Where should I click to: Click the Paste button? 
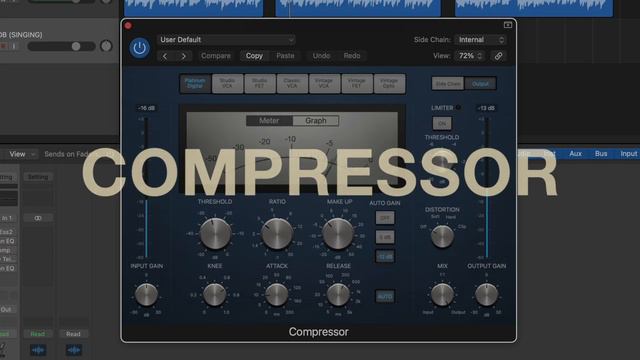point(285,56)
